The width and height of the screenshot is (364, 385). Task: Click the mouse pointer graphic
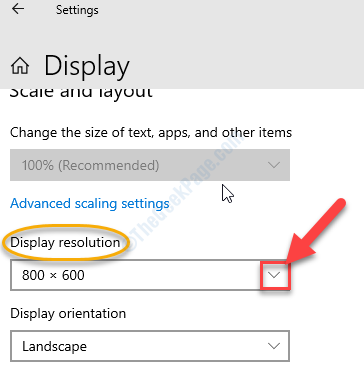tap(228, 194)
